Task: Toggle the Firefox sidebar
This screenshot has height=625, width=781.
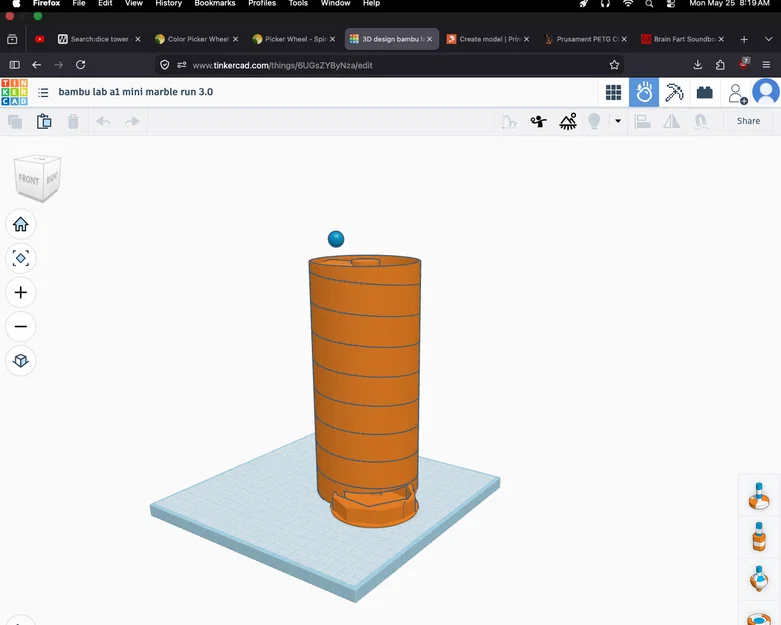Action: (x=14, y=65)
